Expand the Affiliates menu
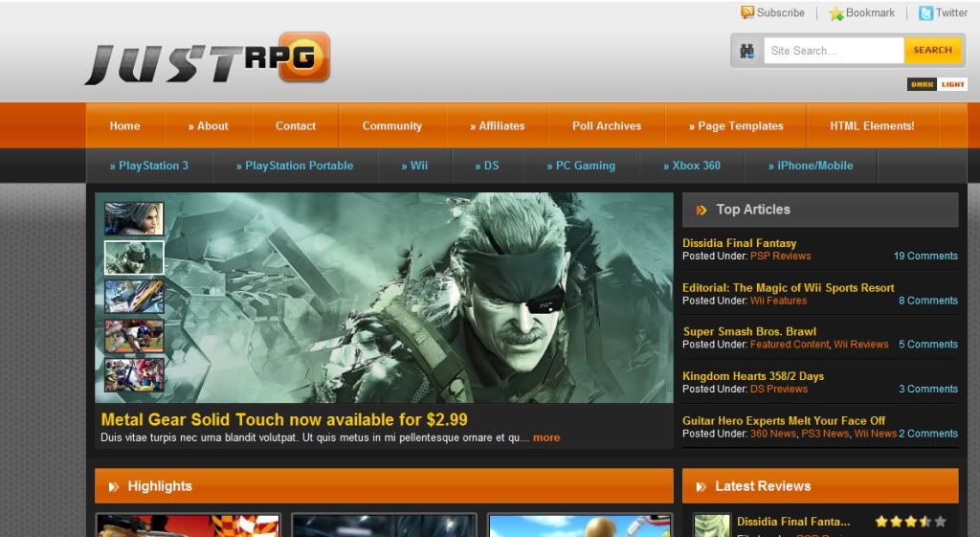Viewport: 980px width, 537px height. (x=498, y=125)
